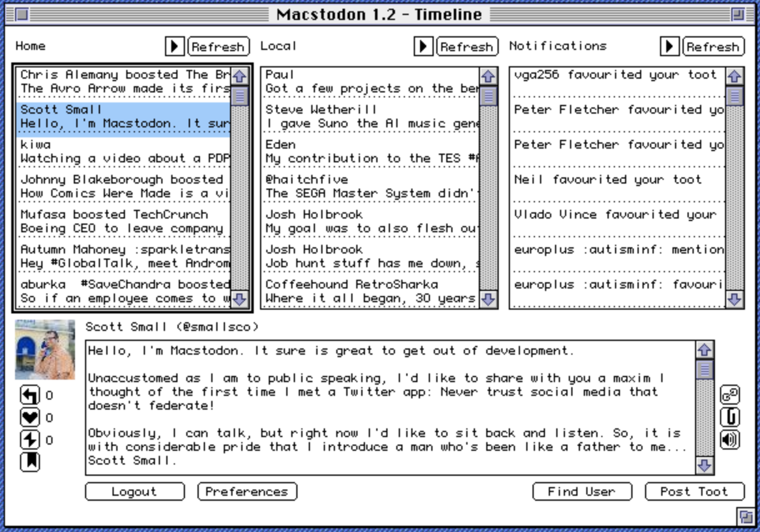
Task: Click Home list scroll up arrow
Action: [239, 76]
